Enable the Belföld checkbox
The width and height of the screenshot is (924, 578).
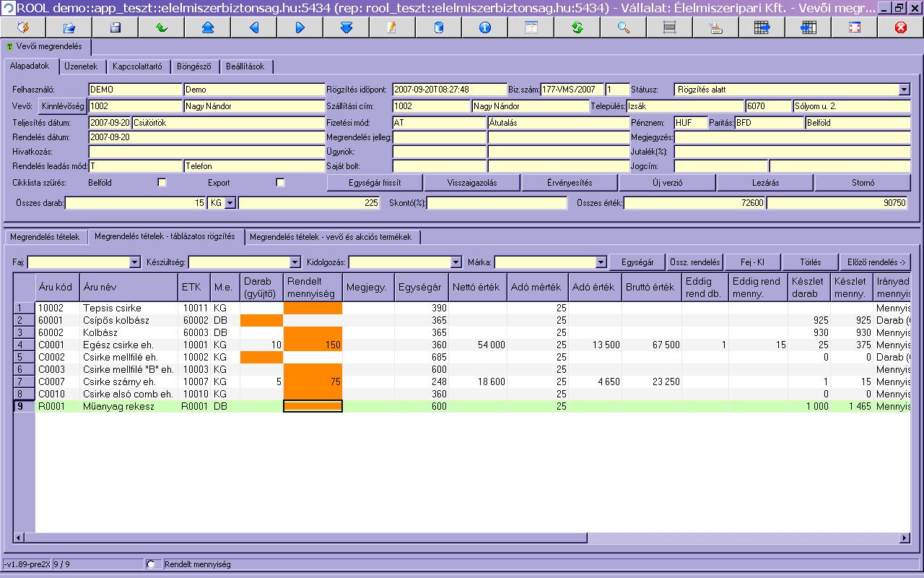[162, 183]
